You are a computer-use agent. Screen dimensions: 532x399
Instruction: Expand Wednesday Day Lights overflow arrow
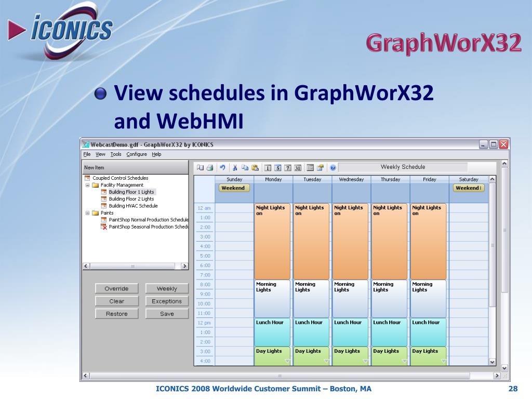click(x=365, y=361)
